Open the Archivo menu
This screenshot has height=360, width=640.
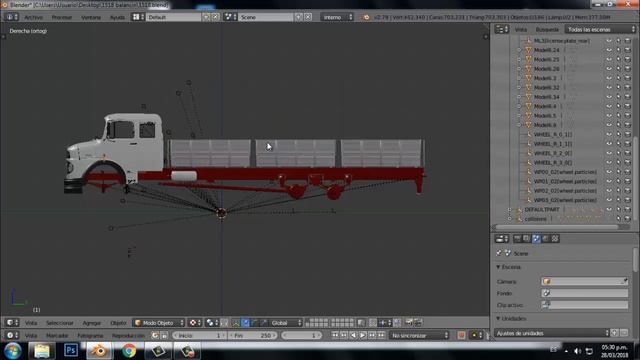(x=33, y=17)
